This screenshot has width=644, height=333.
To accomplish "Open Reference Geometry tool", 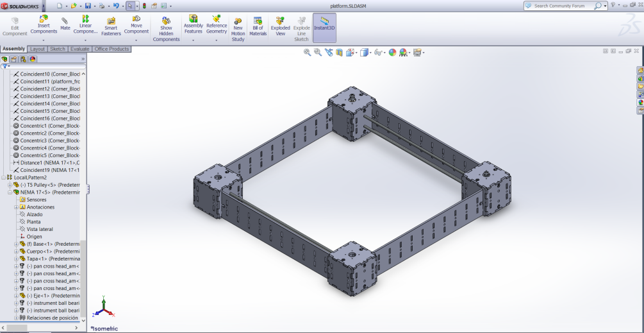I will 217,24.
